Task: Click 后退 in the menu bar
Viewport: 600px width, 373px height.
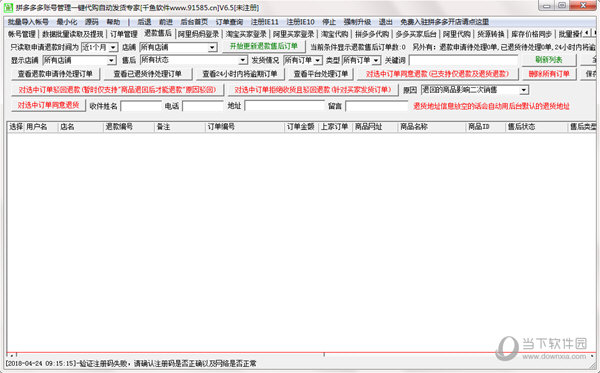Action: (x=144, y=22)
